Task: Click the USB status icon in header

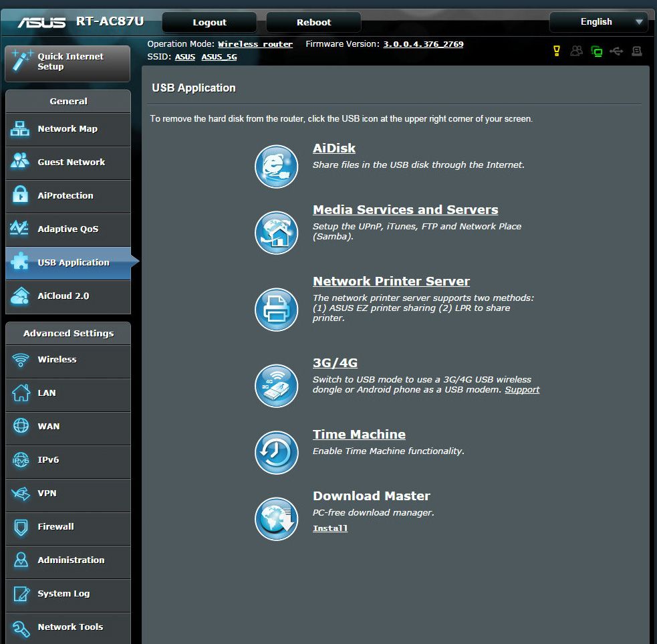Action: [616, 51]
